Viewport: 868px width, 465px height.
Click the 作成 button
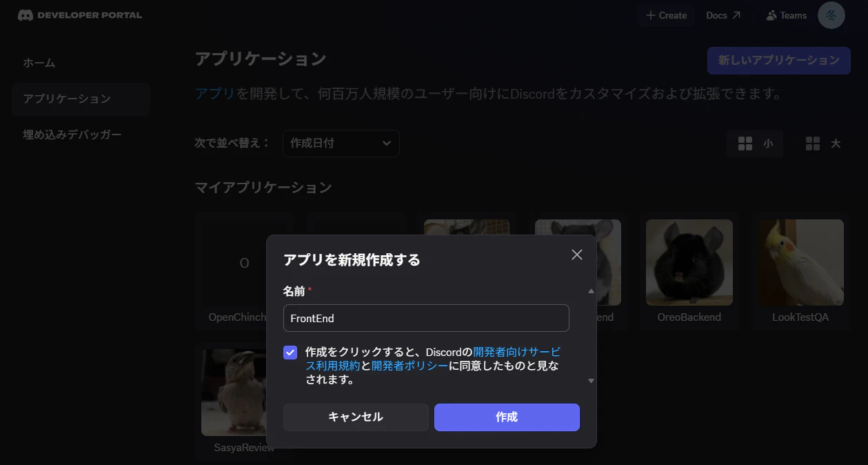pos(507,417)
